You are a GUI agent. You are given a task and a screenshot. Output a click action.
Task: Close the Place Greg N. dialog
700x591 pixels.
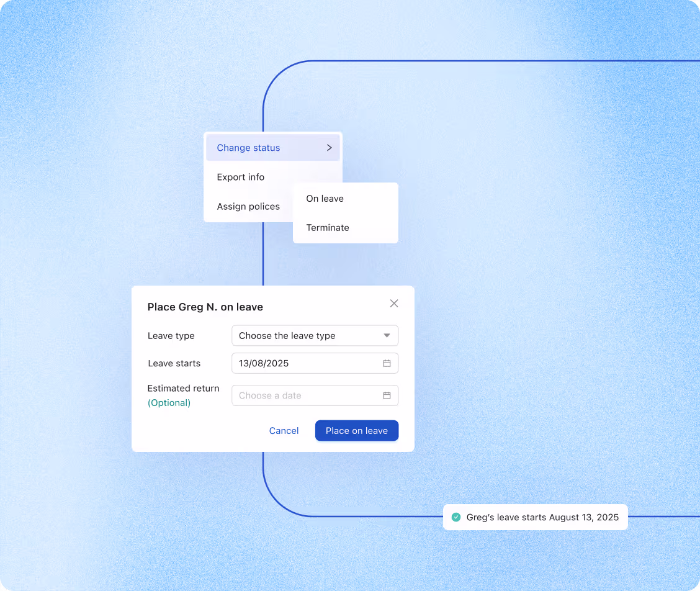(393, 304)
